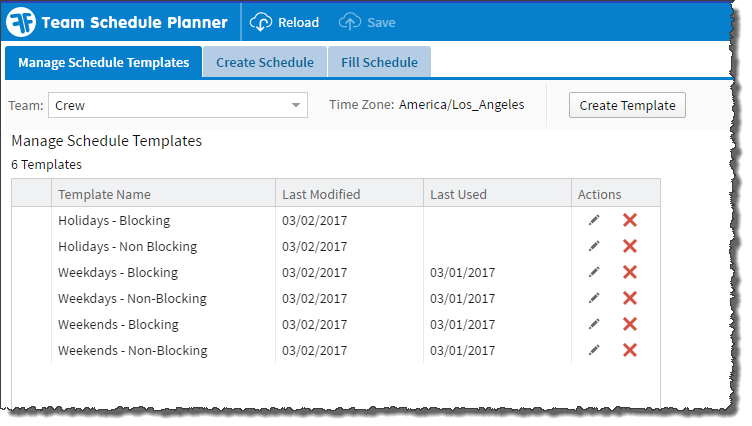Open the Fill Schedule tab
The width and height of the screenshot is (752, 426).
(379, 62)
